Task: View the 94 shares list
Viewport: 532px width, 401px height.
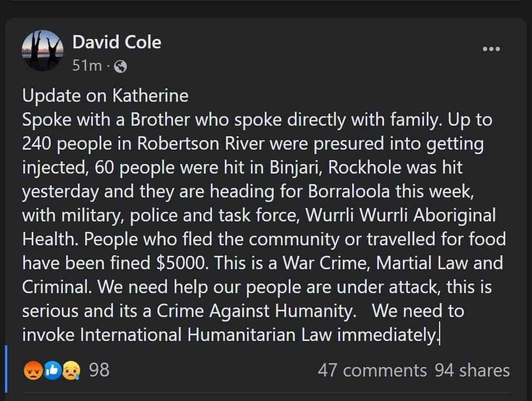Action: point(472,370)
